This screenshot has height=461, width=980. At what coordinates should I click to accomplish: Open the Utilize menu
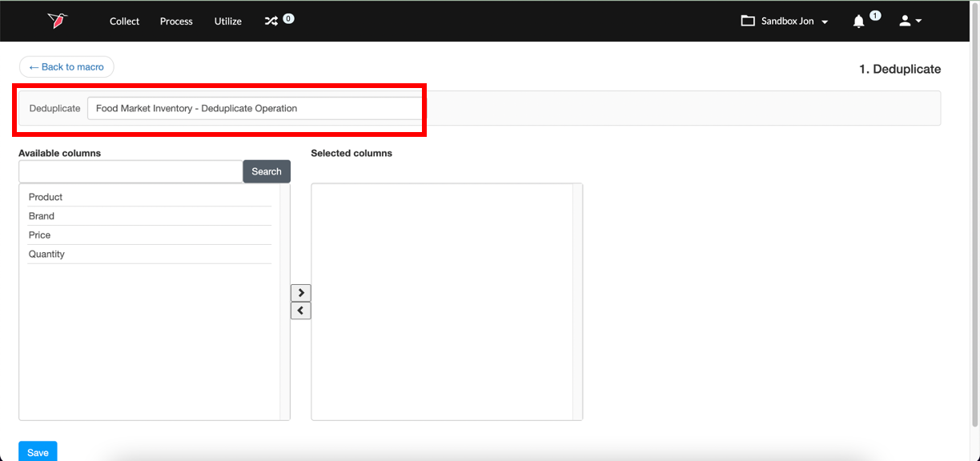[x=228, y=22]
